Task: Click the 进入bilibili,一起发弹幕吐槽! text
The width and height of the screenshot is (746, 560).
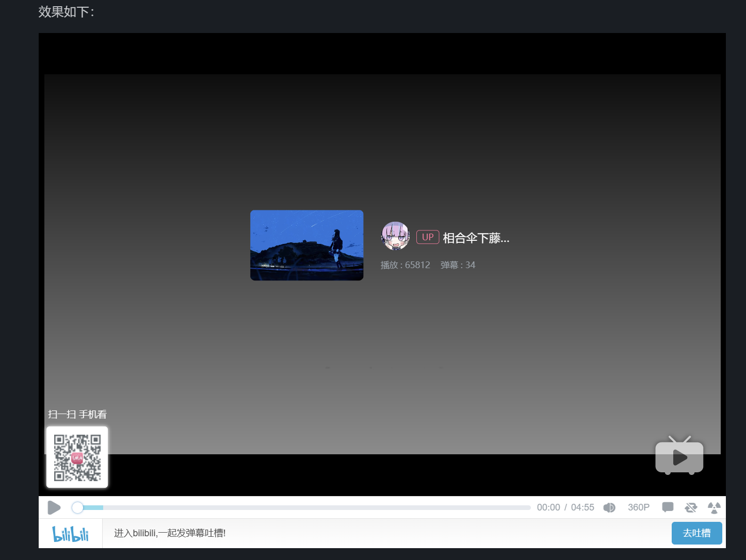Action: (170, 533)
